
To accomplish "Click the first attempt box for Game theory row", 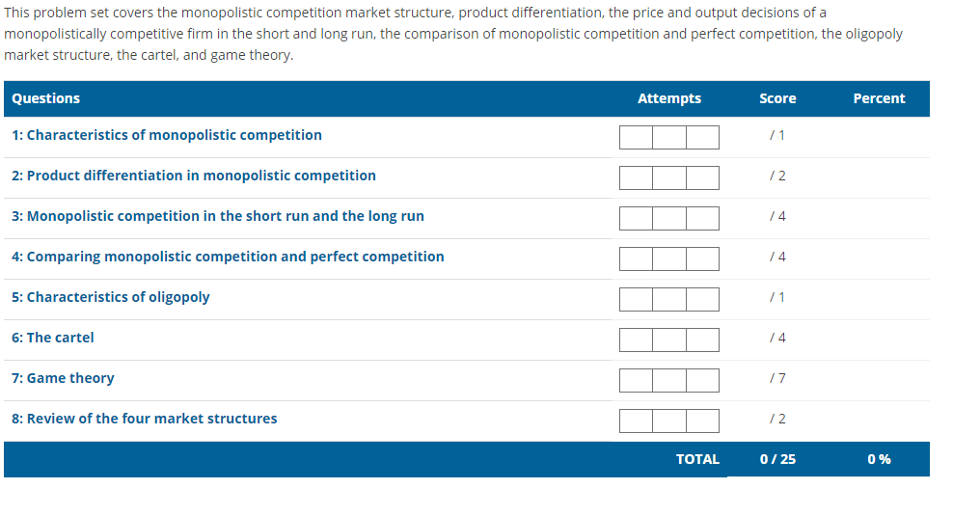I will 636,380.
